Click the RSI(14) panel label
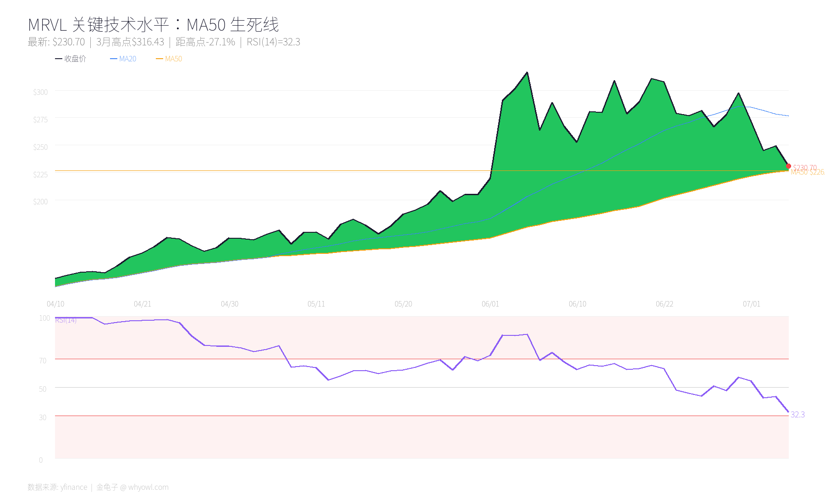This screenshot has height=504, width=825. (66, 320)
